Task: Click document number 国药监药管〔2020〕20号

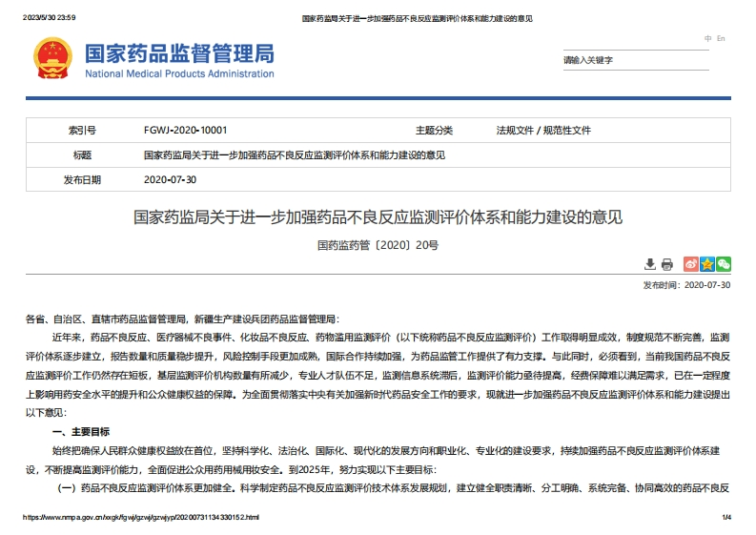Action: [378, 245]
